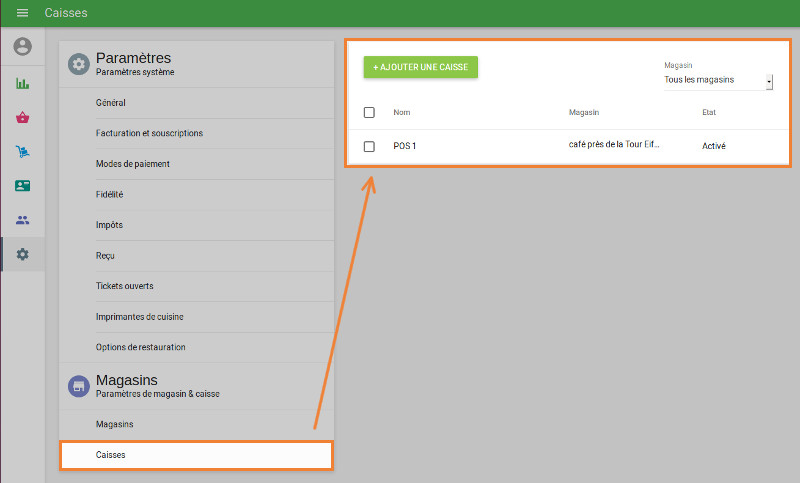800x483 pixels.
Task: Open the inventory cart icon
Action: tap(22, 152)
